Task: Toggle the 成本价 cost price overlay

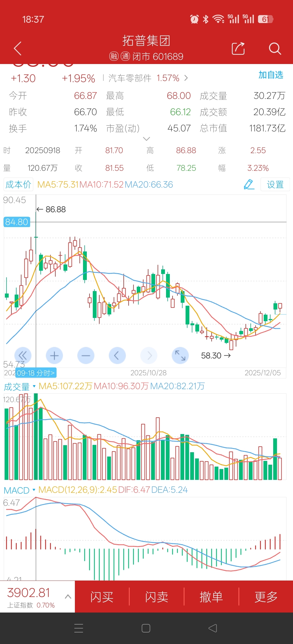Action: click(18, 184)
